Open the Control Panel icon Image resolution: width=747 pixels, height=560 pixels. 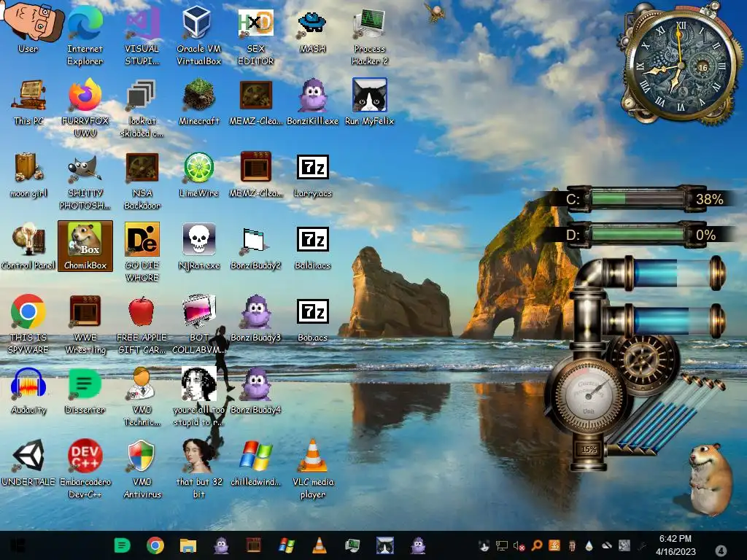pyautogui.click(x=28, y=246)
